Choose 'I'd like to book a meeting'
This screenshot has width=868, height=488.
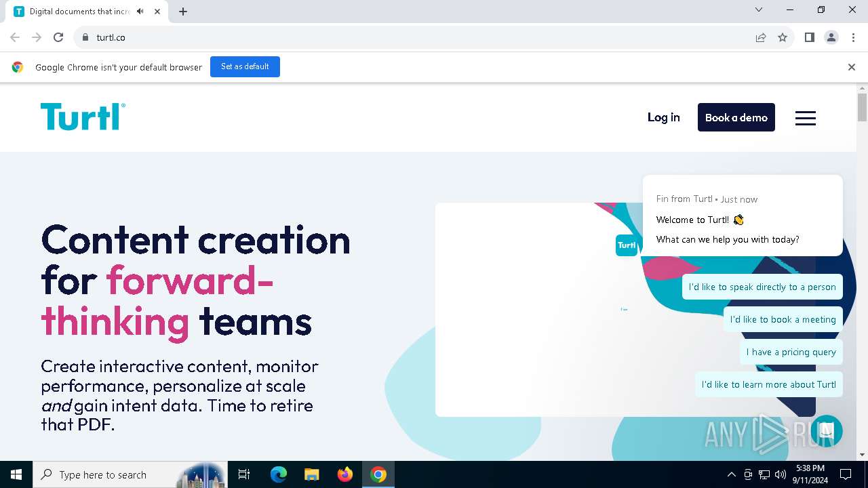tap(783, 319)
